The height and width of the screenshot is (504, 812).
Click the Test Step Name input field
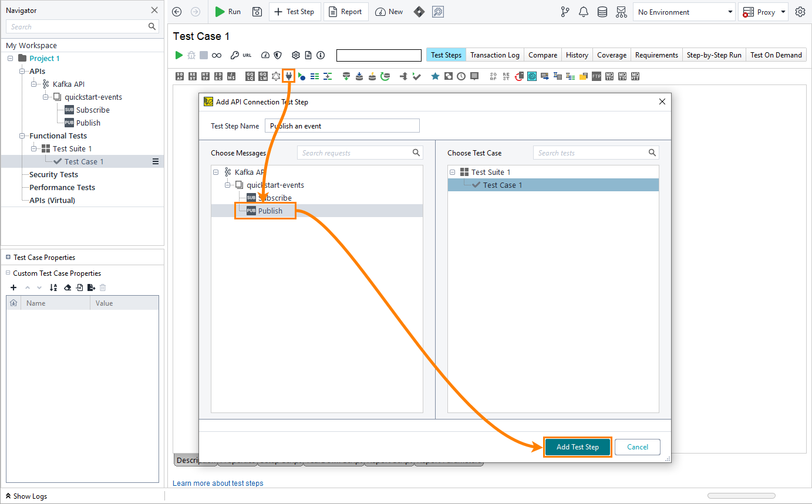click(342, 126)
